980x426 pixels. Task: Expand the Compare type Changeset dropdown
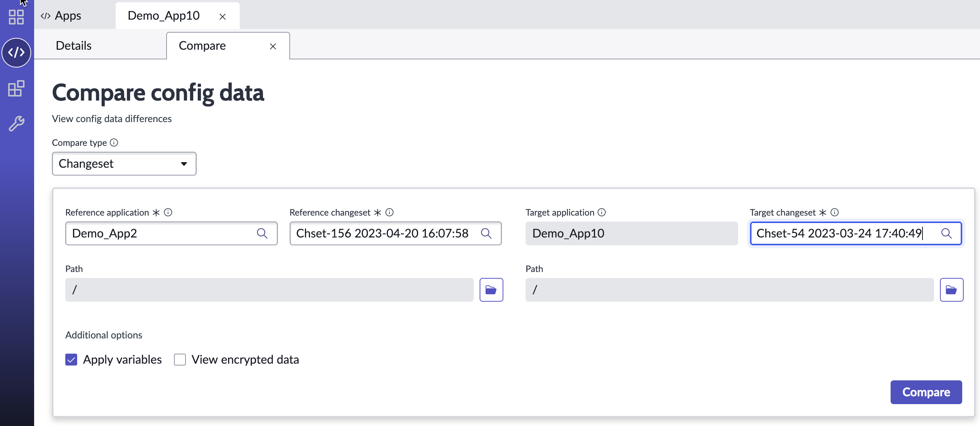pyautogui.click(x=124, y=164)
